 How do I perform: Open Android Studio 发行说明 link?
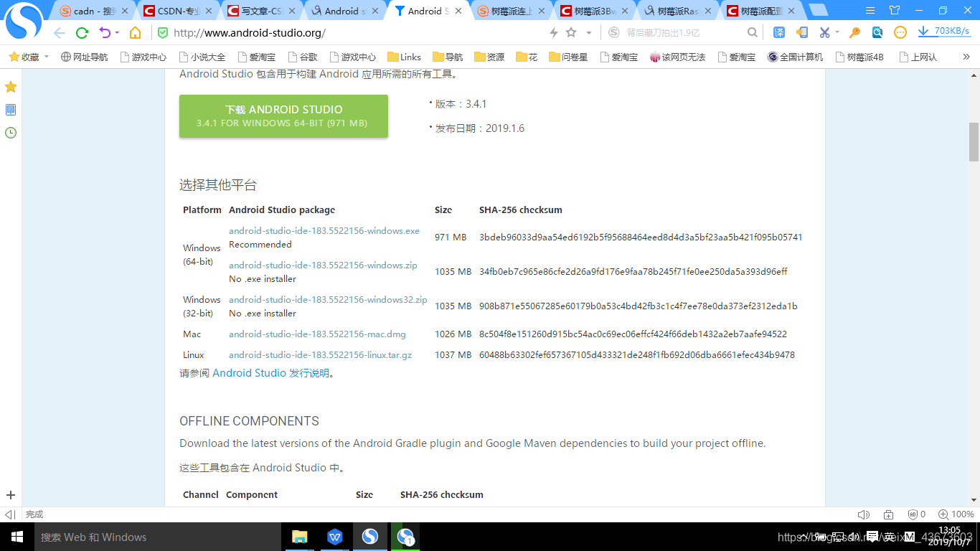click(271, 373)
